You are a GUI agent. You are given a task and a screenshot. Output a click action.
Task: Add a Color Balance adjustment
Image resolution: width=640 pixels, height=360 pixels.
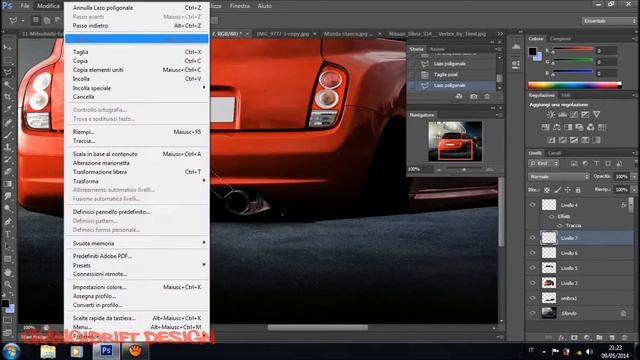(x=557, y=127)
